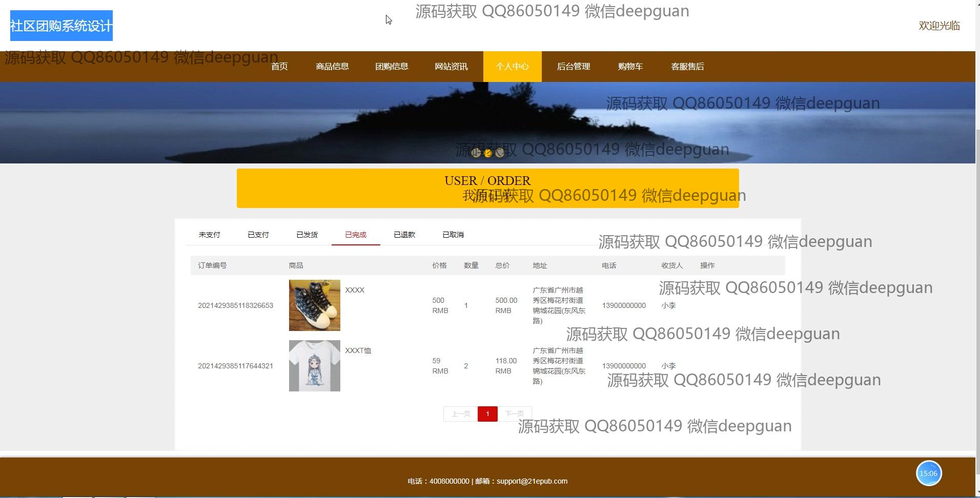Click the 下一页 next page button
Screen dimensions: 980x498
(x=515, y=414)
